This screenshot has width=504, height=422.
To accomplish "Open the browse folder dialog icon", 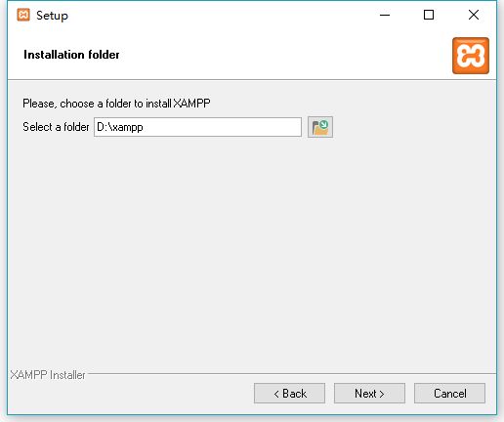I will 320,127.
